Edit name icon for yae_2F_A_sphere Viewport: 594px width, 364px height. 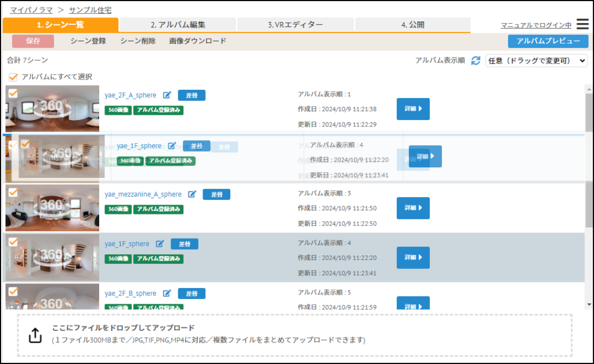[167, 95]
